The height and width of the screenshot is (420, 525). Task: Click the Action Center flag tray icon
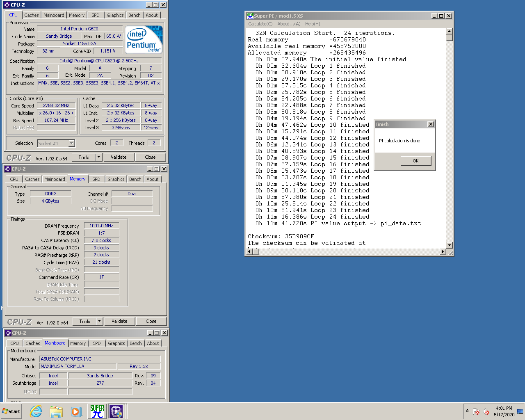coord(476,411)
